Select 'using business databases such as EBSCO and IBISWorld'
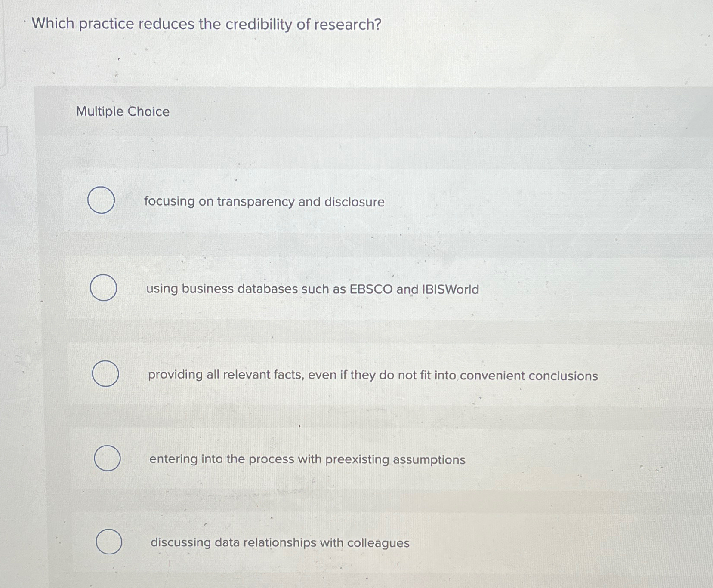 click(x=103, y=288)
